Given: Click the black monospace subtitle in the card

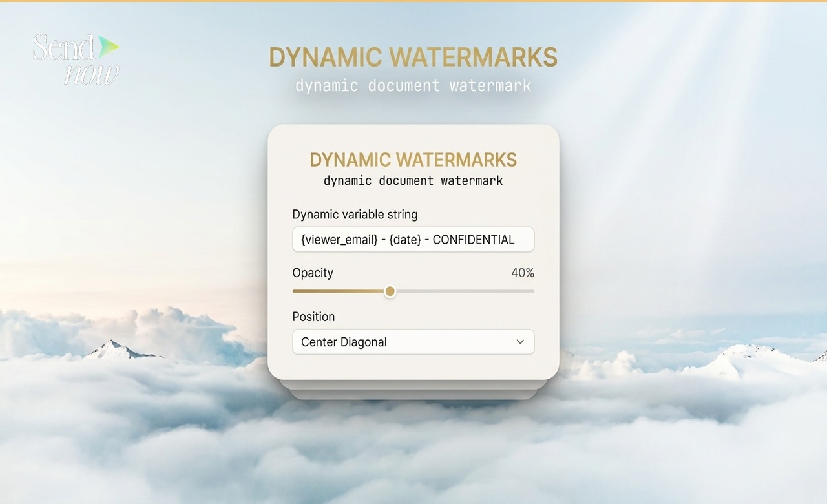Looking at the screenshot, I should pyautogui.click(x=413, y=181).
